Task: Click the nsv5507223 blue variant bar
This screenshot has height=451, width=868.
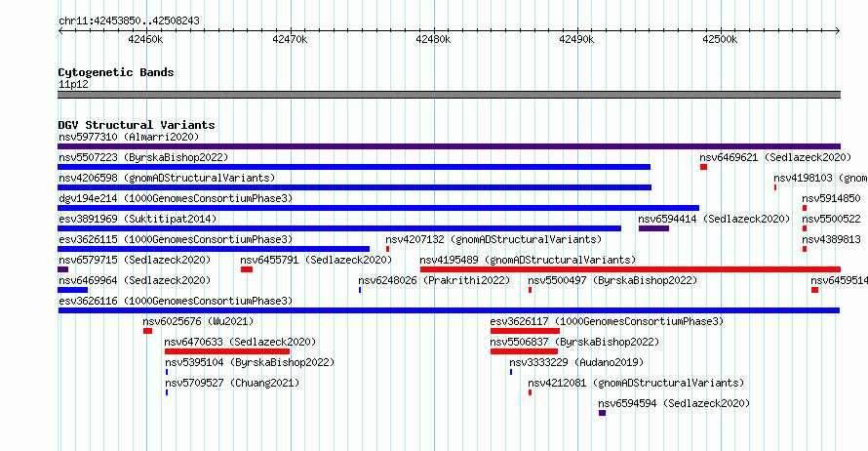Action: coord(354,167)
